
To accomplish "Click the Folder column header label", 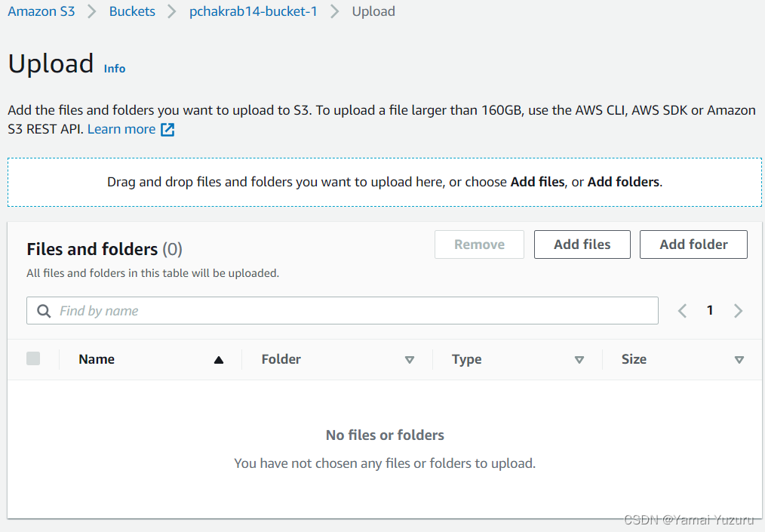I will click(281, 359).
